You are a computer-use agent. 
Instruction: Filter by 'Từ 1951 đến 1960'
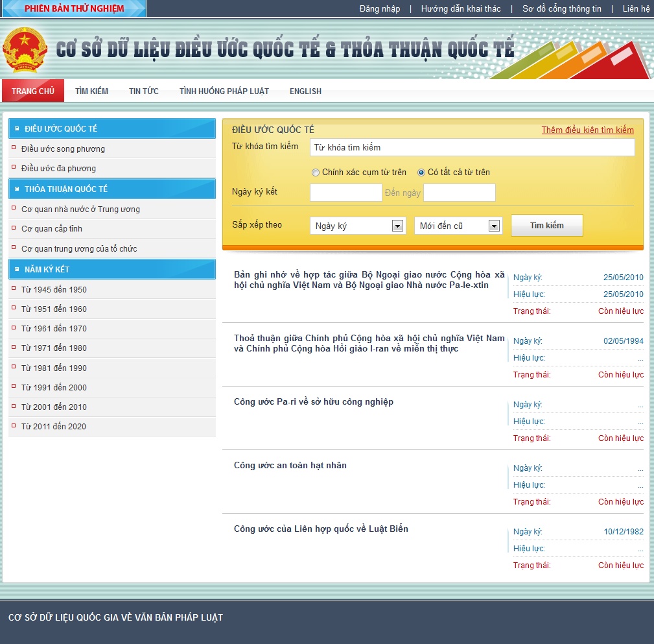coord(54,309)
